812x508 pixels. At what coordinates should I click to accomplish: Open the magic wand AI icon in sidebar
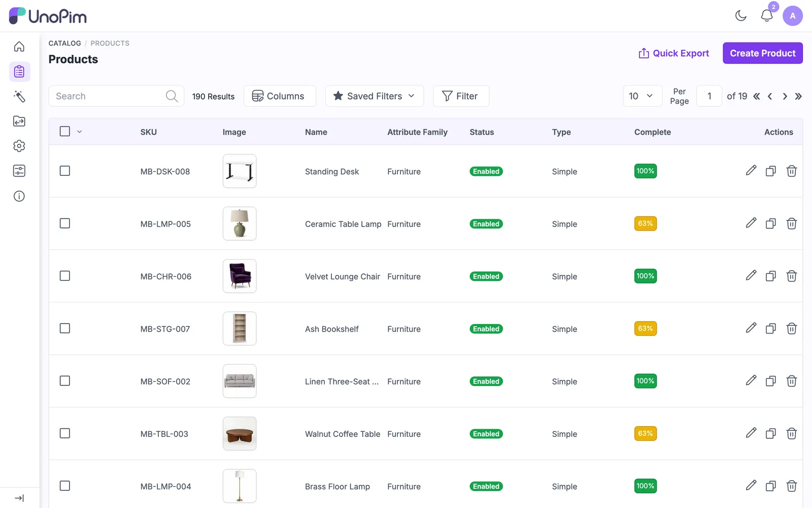click(x=19, y=97)
